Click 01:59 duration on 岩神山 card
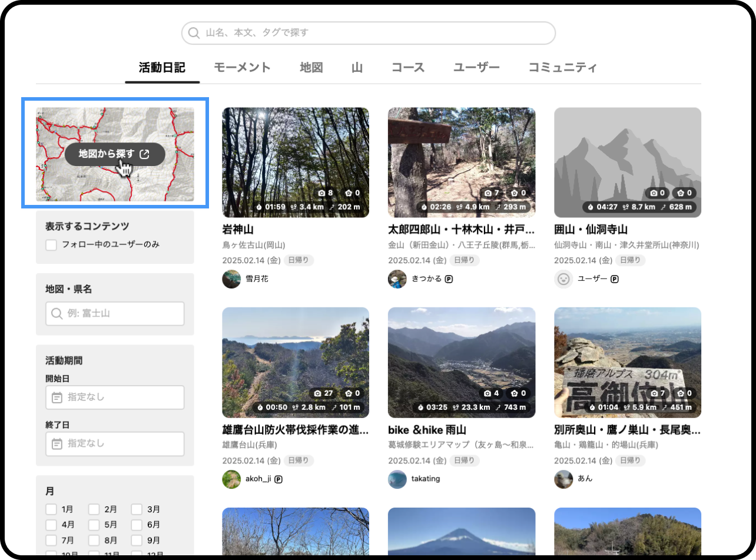756x560 pixels. click(x=276, y=207)
